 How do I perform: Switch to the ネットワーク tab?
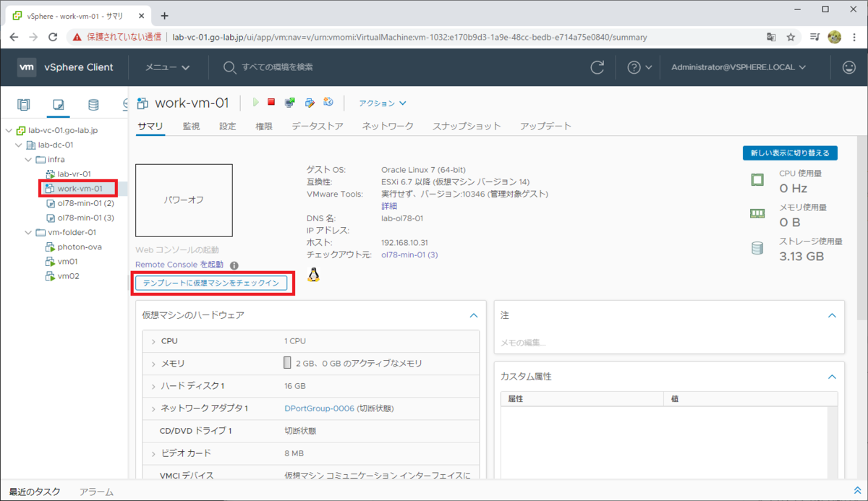pos(388,126)
